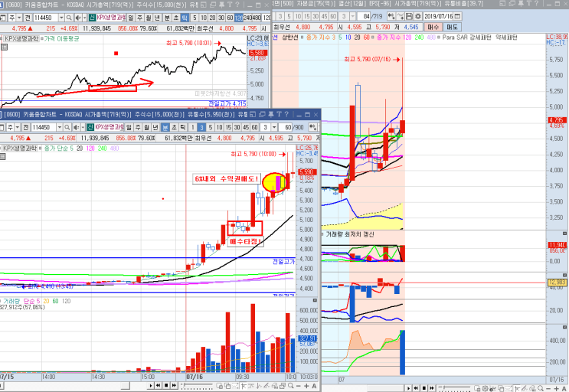Click T font icon in right window title bar
The width and height of the screenshot is (569, 392).
point(528,4)
